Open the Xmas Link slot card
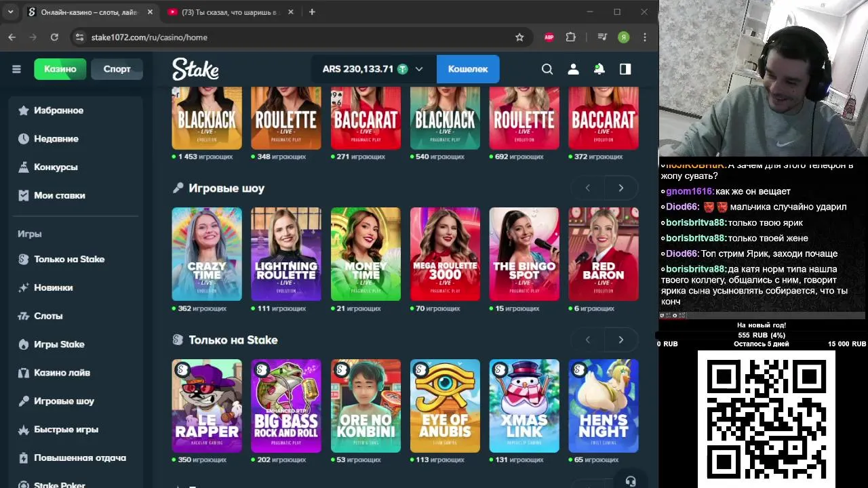The height and width of the screenshot is (488, 868). 524,406
